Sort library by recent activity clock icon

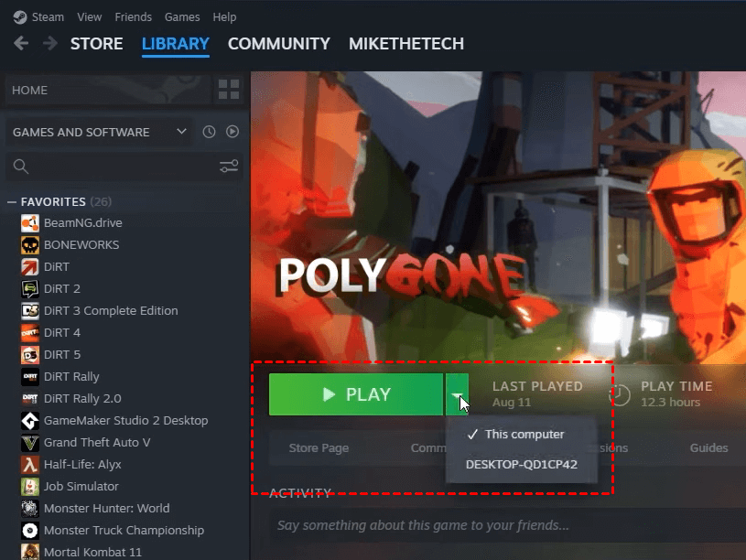pyautogui.click(x=209, y=132)
